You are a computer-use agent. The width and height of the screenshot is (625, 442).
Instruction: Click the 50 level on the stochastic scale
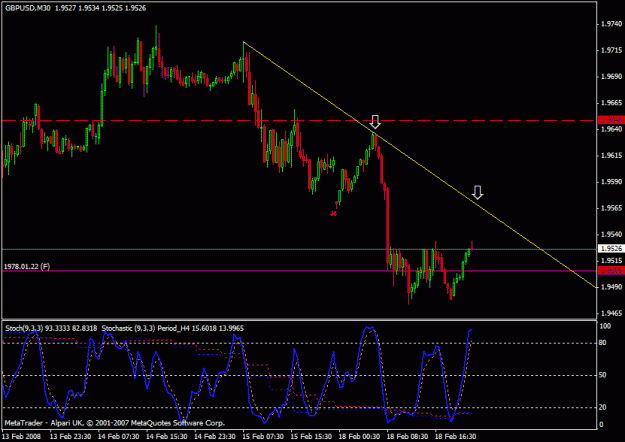click(603, 375)
